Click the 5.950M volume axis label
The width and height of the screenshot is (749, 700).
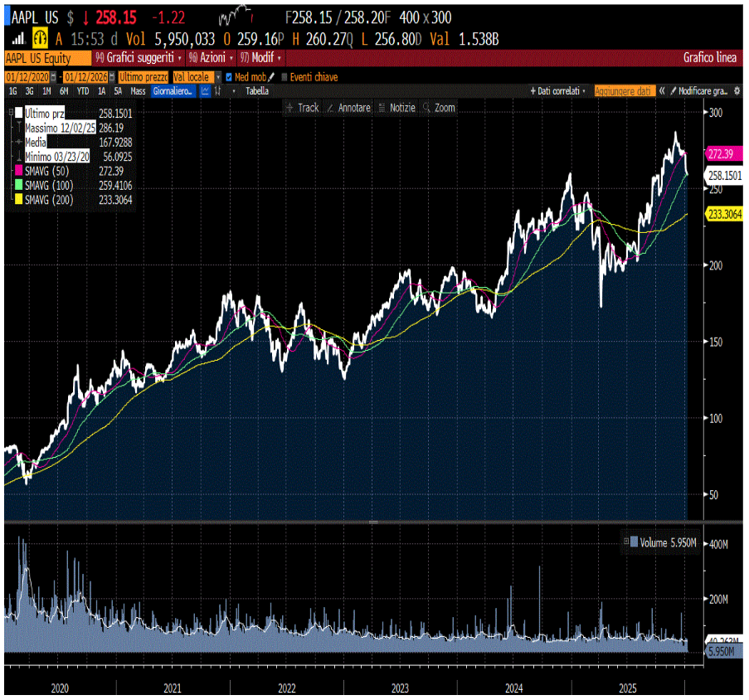click(723, 651)
